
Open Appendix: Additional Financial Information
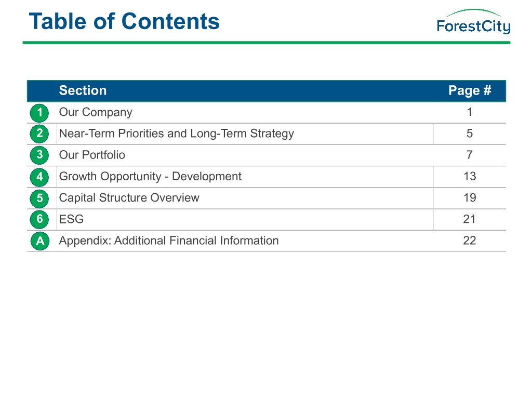click(169, 241)
